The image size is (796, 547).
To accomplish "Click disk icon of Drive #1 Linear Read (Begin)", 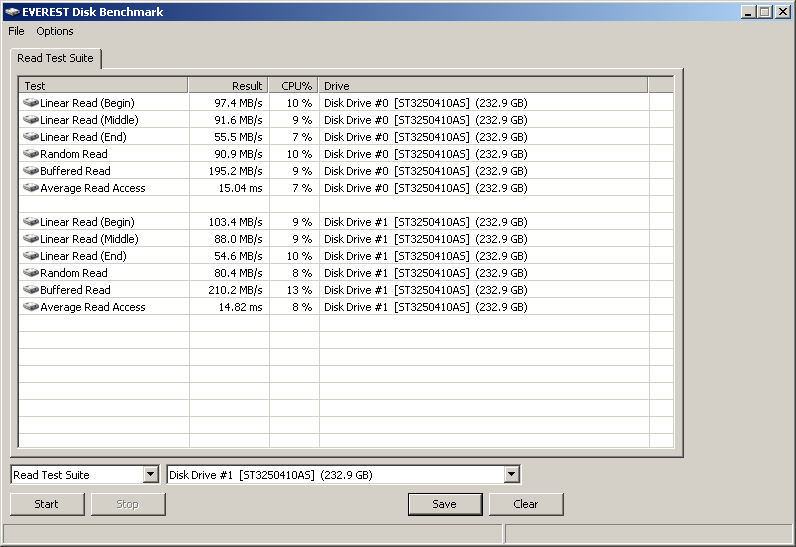I will [x=31, y=222].
